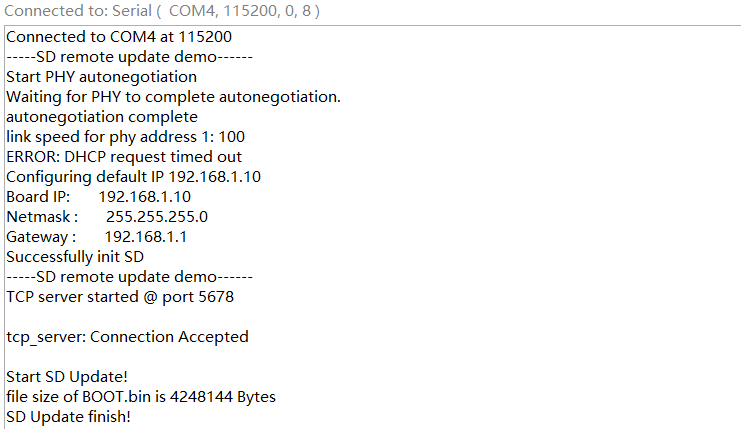Click the "tcp_server: Connection Accepted" line
The height and width of the screenshot is (429, 741).
tap(127, 337)
